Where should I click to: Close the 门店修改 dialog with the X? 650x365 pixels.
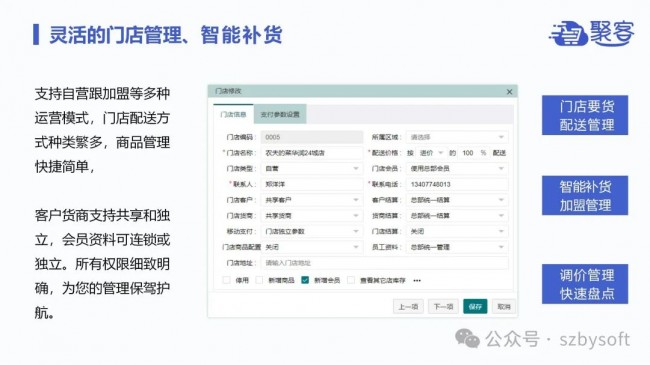(x=509, y=92)
